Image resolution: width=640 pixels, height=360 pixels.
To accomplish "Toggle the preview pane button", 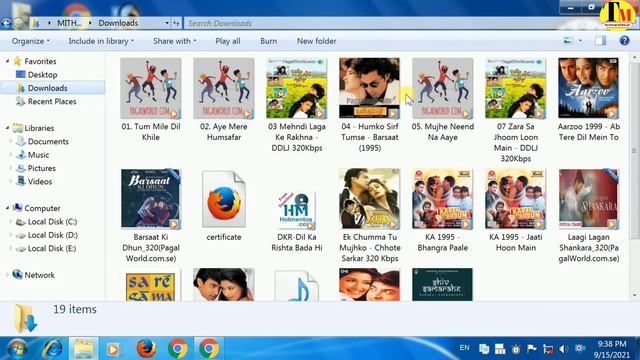I will point(600,40).
